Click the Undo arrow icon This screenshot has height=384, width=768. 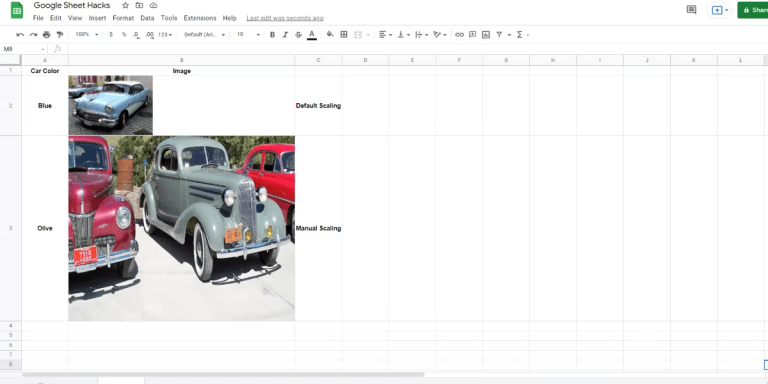20,35
